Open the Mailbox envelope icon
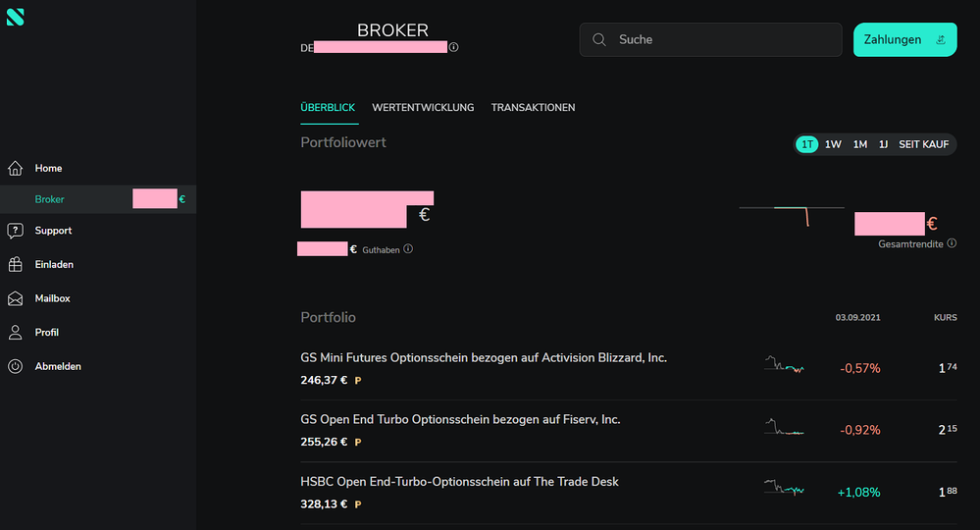 pyautogui.click(x=15, y=298)
